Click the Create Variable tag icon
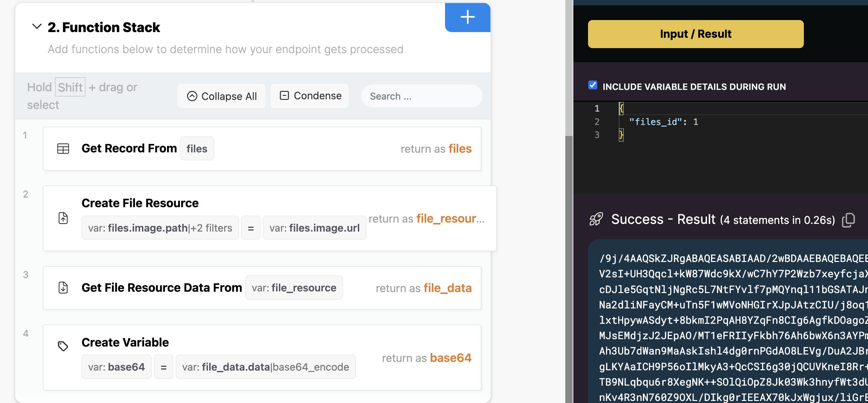The image size is (868, 403). (x=63, y=346)
